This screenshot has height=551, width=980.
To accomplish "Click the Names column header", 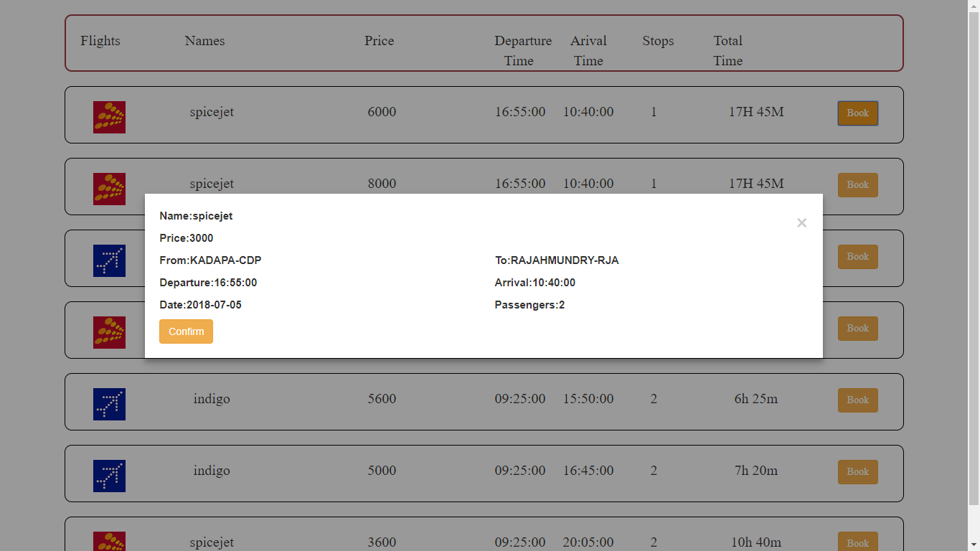I will tap(204, 41).
